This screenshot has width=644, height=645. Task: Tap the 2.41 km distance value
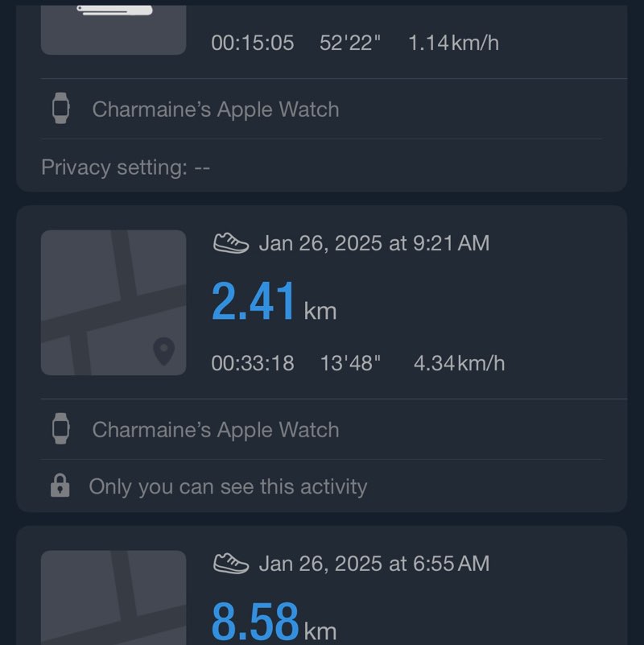point(254,303)
